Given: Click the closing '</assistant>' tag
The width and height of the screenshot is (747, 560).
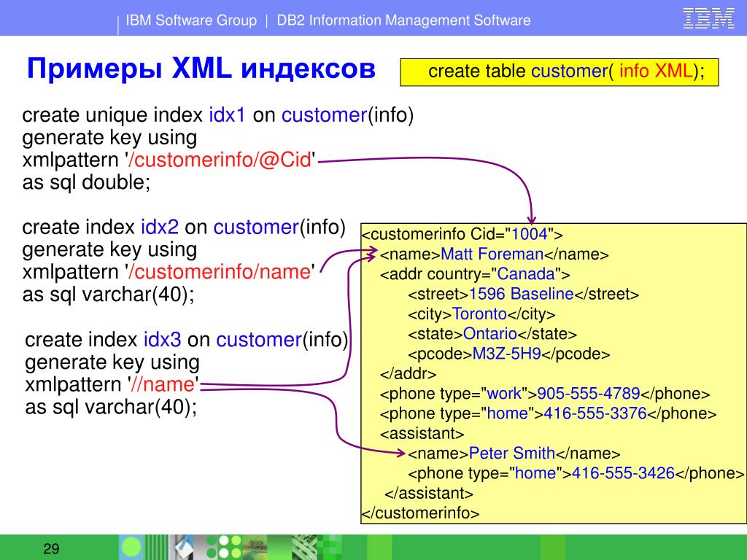Looking at the screenshot, I should 429,493.
